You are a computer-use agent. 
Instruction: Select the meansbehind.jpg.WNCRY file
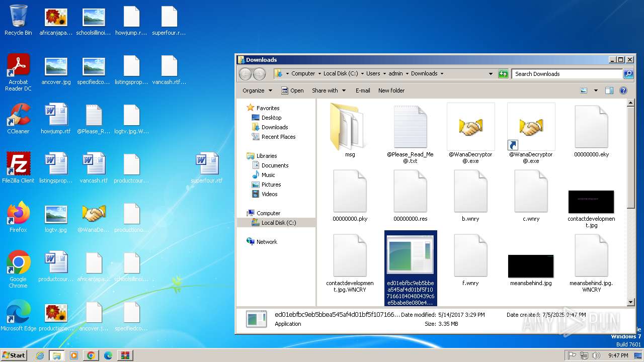tap(592, 262)
